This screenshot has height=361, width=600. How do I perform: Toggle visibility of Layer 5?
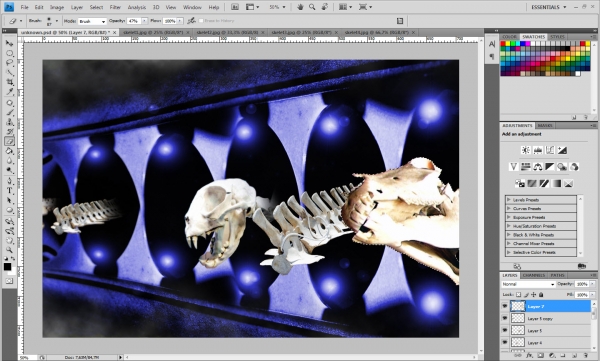505,330
